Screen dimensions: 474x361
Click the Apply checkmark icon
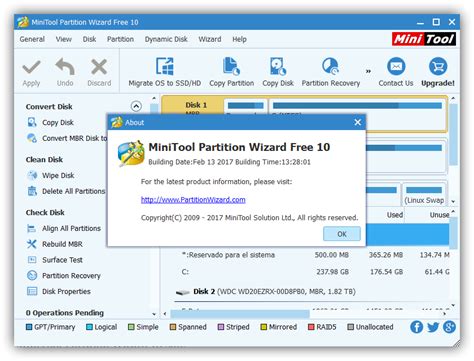[31, 67]
